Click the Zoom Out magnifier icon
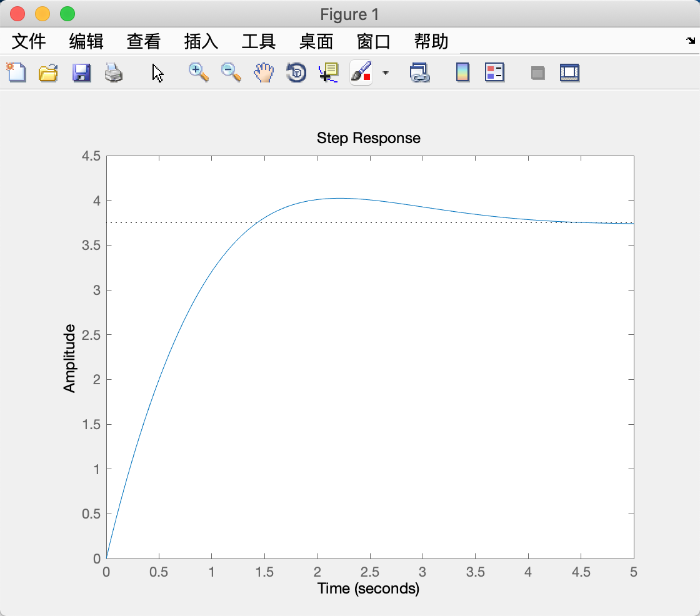Viewport: 700px width, 616px height. (x=231, y=72)
